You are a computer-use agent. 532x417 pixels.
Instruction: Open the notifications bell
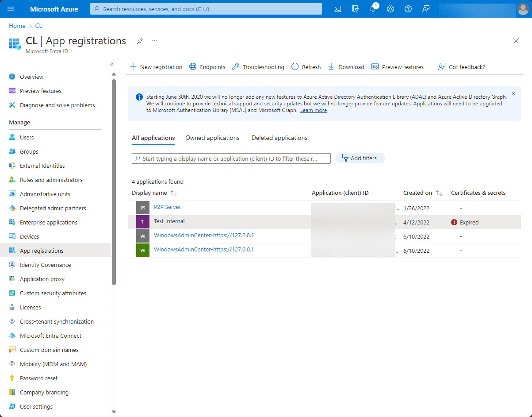pos(373,9)
